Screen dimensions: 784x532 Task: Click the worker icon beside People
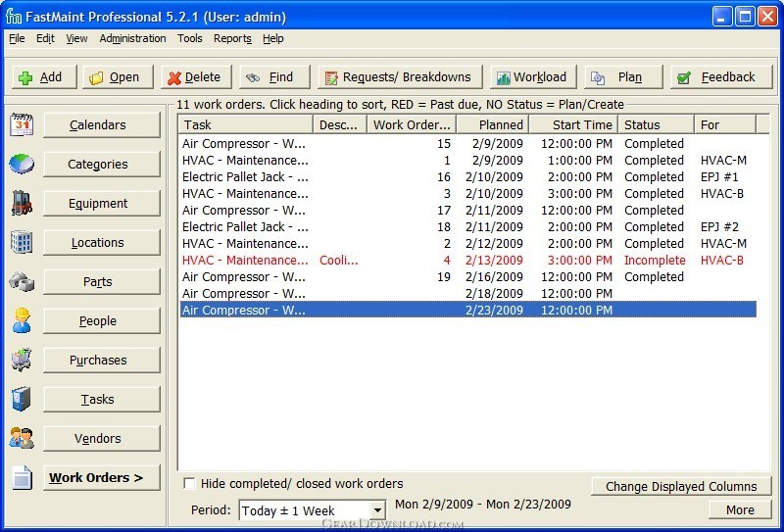click(x=22, y=320)
